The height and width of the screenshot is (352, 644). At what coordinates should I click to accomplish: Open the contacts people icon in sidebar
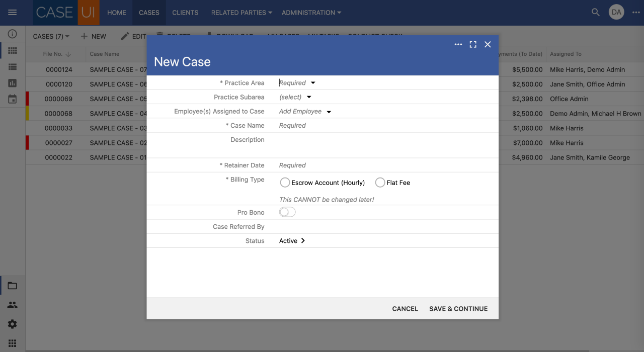click(x=12, y=305)
